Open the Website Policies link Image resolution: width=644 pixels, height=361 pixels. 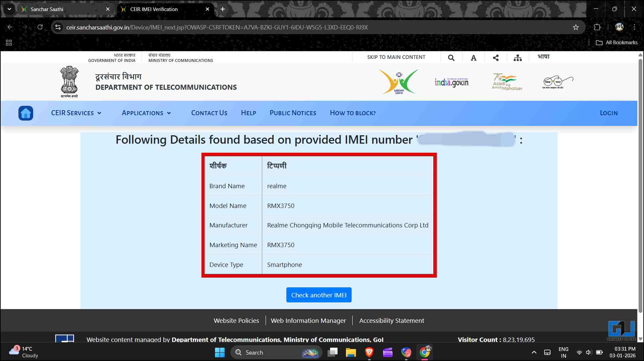coord(236,321)
